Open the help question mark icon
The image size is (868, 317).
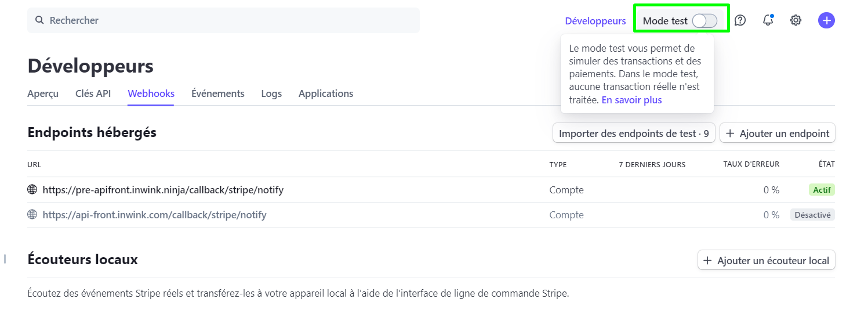pyautogui.click(x=740, y=20)
